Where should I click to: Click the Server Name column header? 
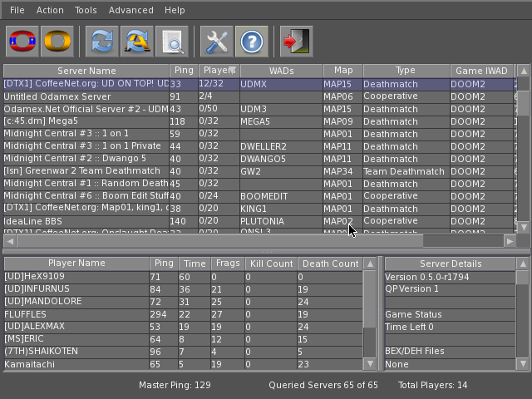point(86,71)
